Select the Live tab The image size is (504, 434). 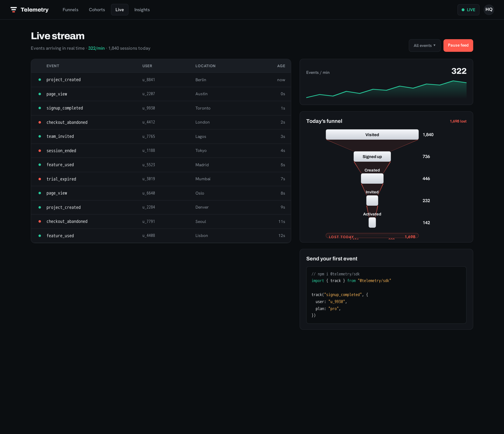click(119, 10)
